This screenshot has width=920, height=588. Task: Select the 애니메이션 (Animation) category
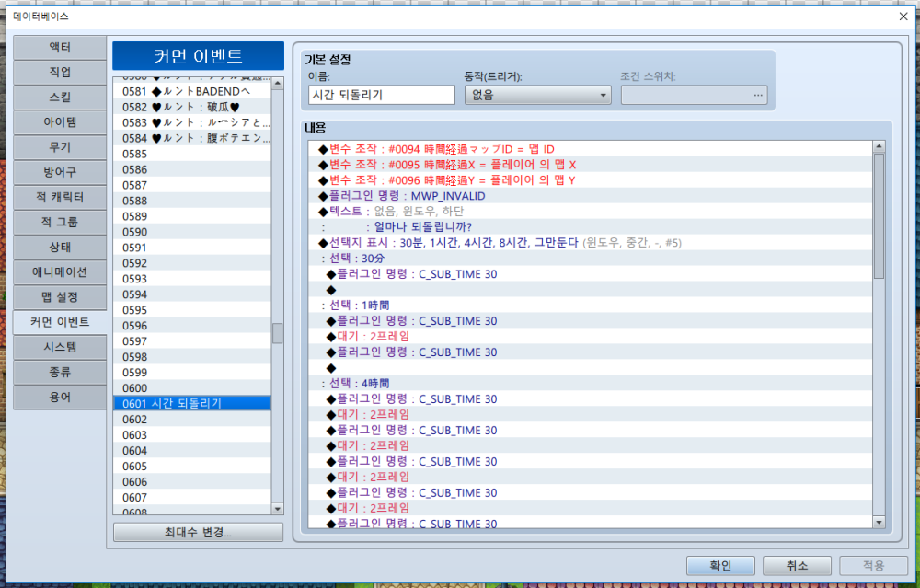60,271
